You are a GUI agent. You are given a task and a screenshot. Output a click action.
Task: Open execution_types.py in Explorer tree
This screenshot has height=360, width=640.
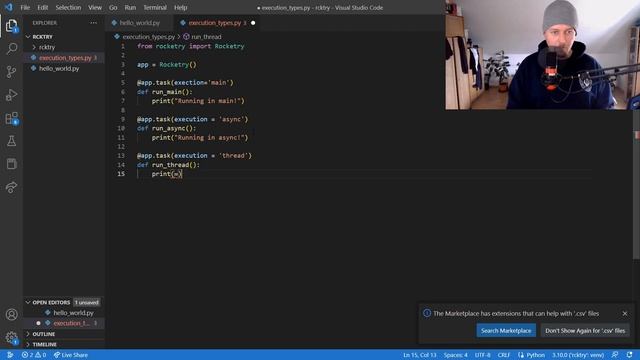tap(64, 58)
